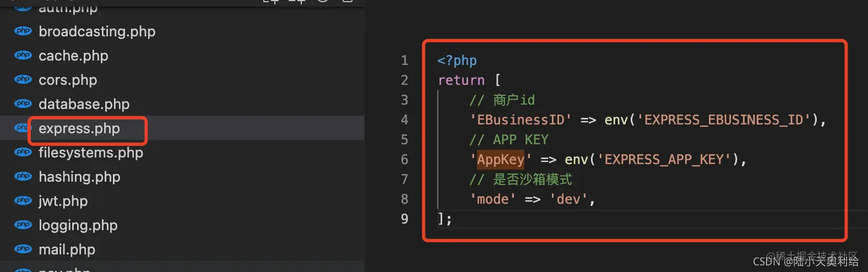Click PHP icon beside logging.php
The height and width of the screenshot is (272, 868).
[23, 226]
